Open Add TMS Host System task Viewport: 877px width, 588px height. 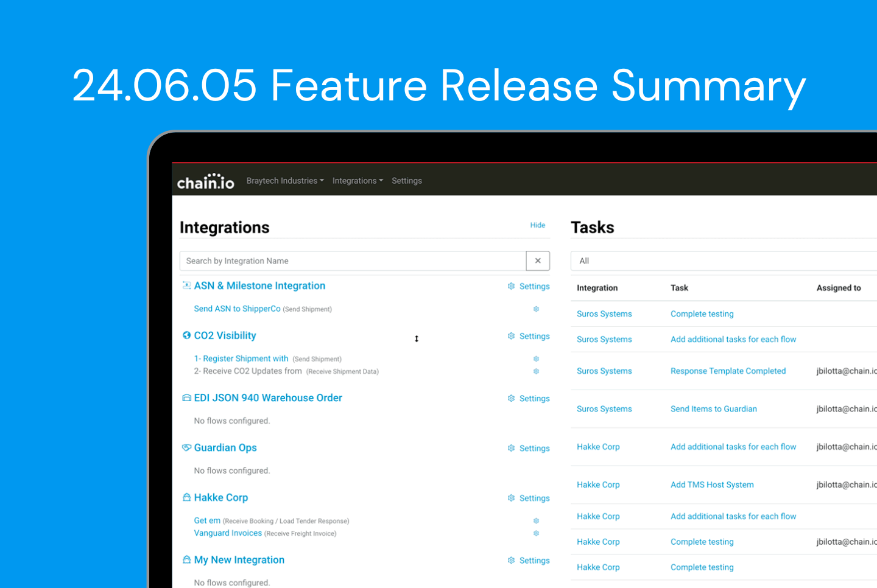tap(712, 485)
